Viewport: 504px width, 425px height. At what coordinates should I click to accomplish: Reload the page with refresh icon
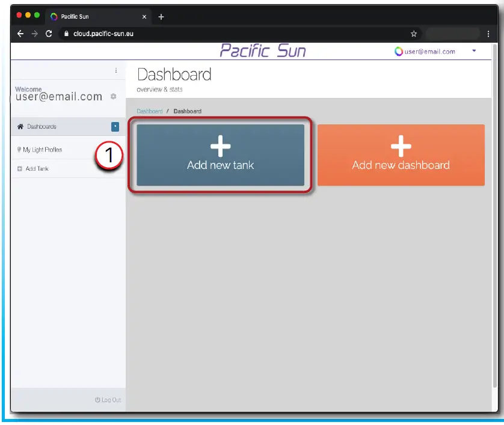point(49,34)
